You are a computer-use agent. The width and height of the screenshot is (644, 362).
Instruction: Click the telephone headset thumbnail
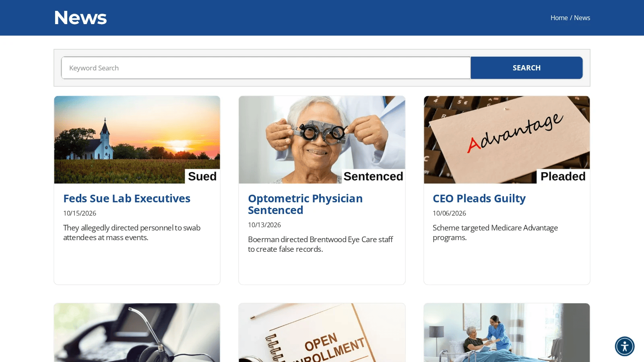137,333
